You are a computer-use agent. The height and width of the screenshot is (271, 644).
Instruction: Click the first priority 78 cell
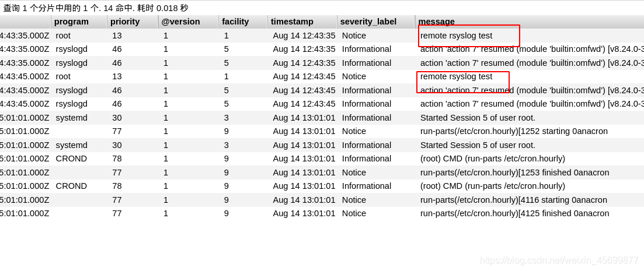tap(117, 159)
